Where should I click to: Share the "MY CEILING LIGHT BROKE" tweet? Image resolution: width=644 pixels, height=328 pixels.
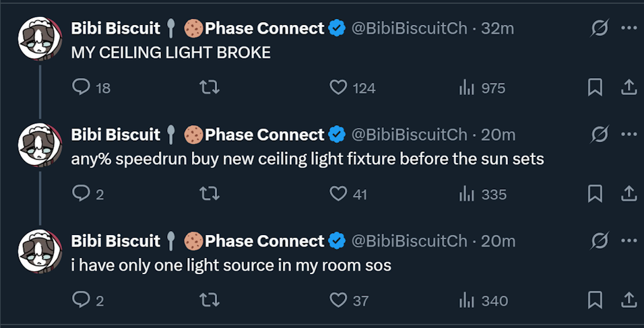click(629, 88)
